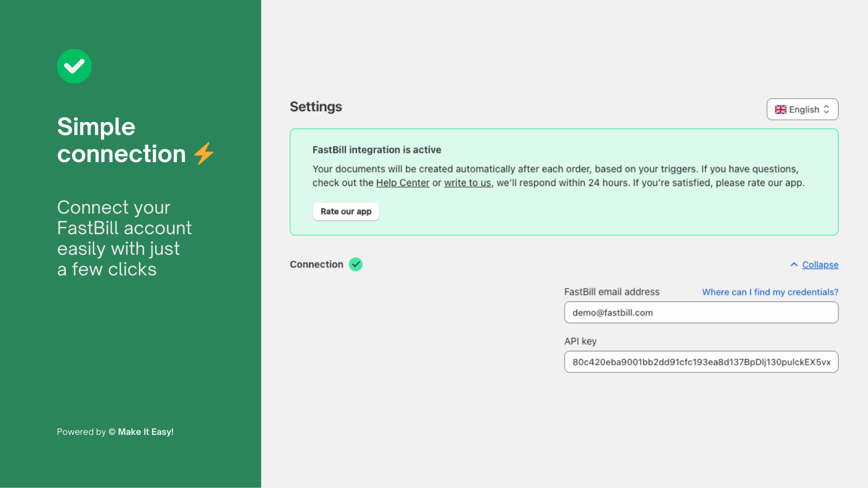868x488 pixels.
Task: Click the up-down arrows in the English selector
Action: 827,109
